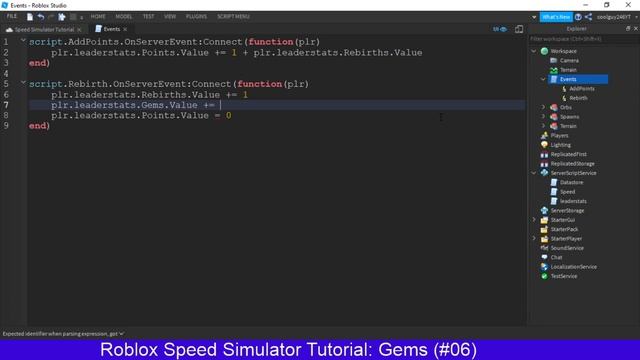640x360 pixels.
Task: Click the plugin puzzle-piece icon
Action: tap(62, 17)
